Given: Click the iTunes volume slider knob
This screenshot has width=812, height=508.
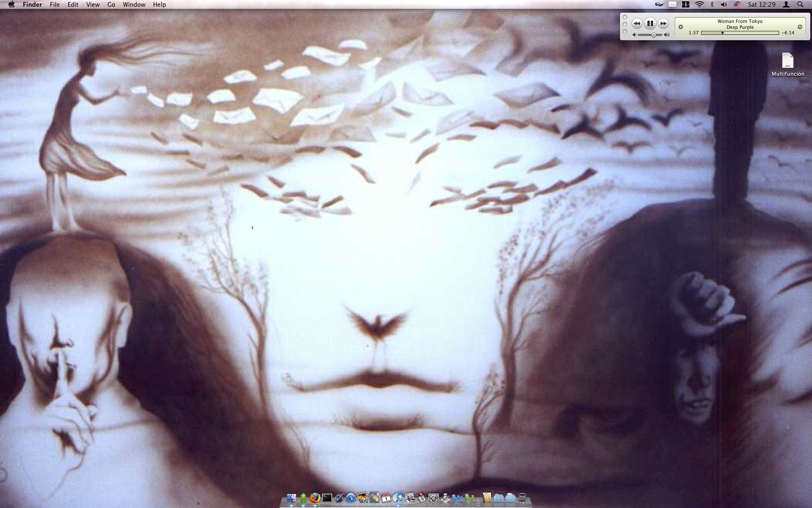Looking at the screenshot, I should pos(654,35).
